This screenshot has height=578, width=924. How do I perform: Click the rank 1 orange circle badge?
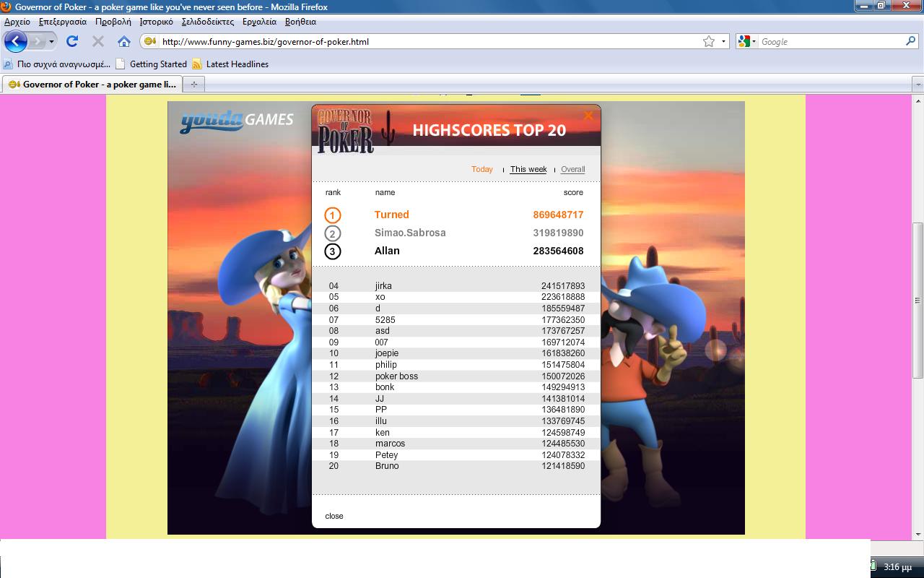tap(332, 215)
